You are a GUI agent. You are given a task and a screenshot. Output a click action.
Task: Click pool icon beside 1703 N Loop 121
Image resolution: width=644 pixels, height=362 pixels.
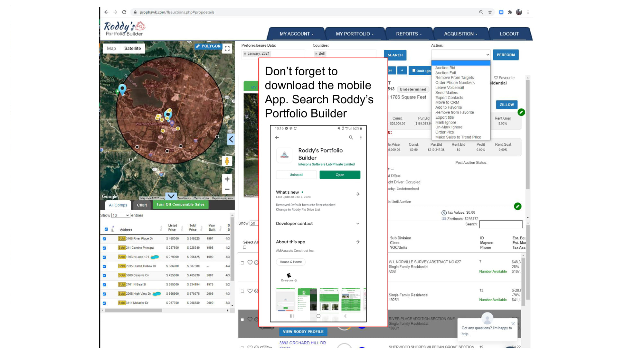(155, 257)
